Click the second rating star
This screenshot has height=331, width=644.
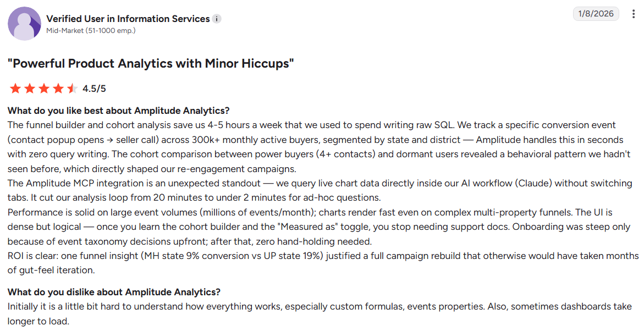coord(30,89)
